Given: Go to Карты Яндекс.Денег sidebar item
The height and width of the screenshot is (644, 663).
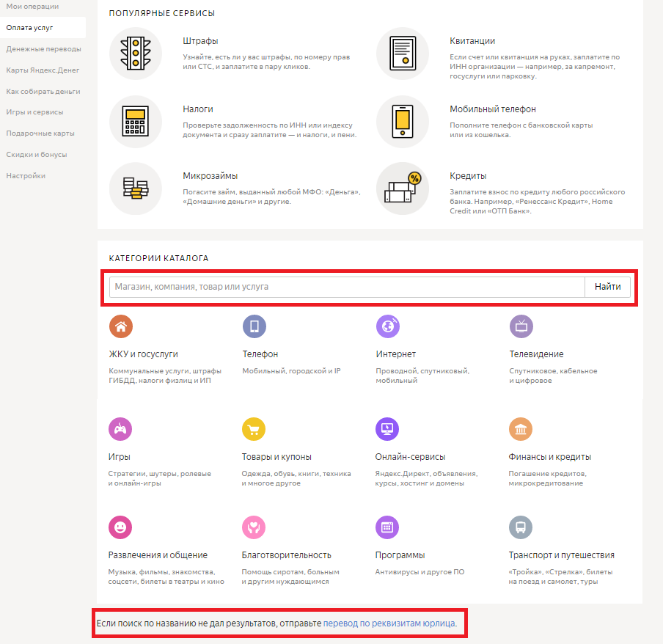Looking at the screenshot, I should click(x=43, y=70).
